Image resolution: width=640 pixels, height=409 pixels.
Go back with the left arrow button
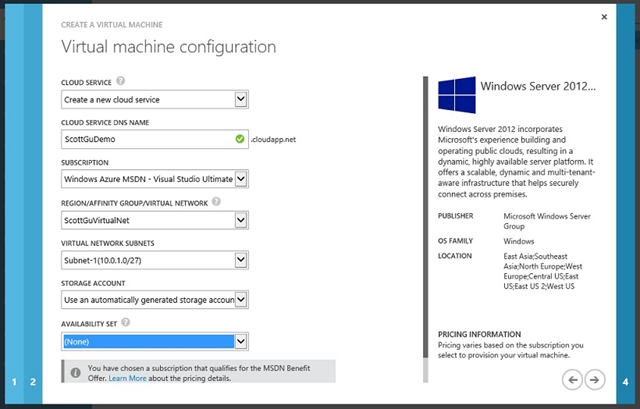572,380
